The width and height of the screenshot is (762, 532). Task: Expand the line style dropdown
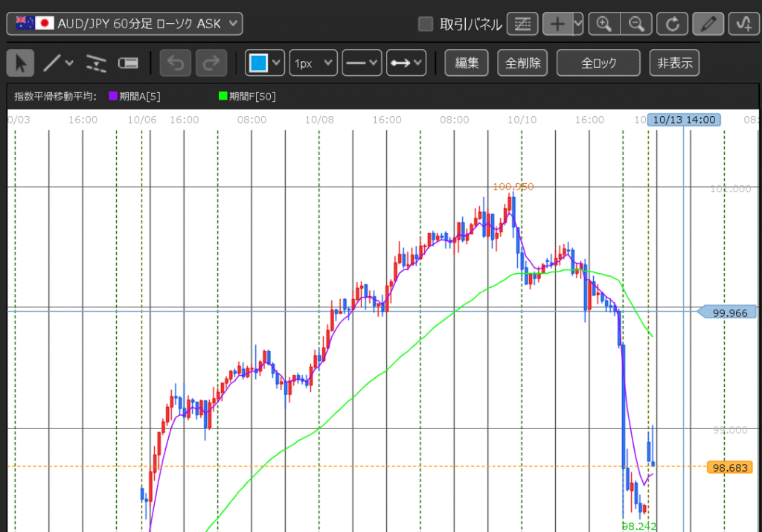tap(362, 63)
